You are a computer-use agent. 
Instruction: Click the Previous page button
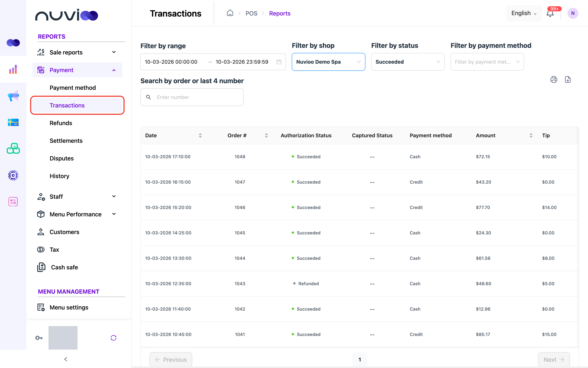coord(171,359)
